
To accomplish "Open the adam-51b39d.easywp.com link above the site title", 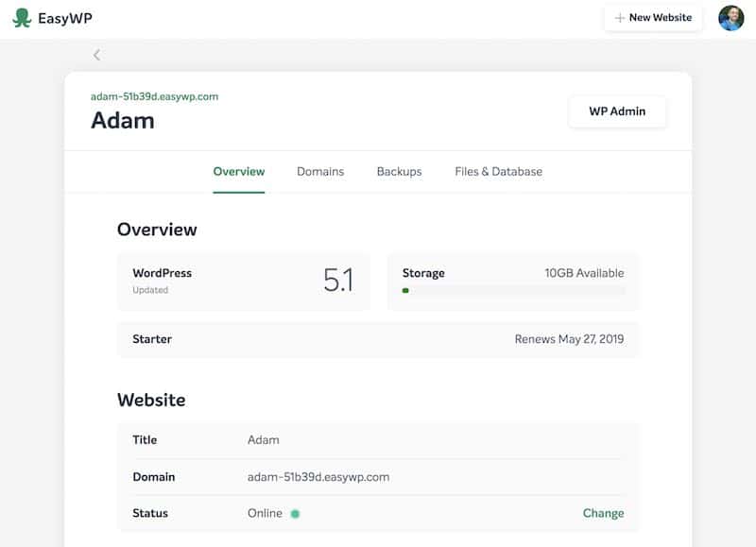I will click(154, 96).
